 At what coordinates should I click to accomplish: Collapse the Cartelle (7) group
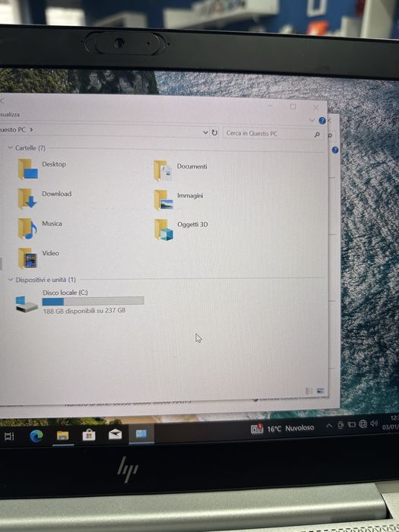coord(10,147)
